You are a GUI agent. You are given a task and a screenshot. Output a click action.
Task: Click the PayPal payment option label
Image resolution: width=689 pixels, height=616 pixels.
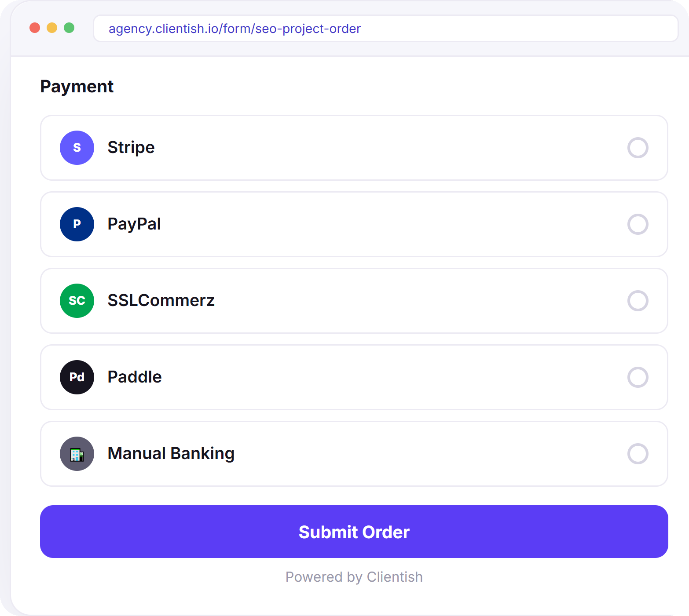click(x=134, y=224)
